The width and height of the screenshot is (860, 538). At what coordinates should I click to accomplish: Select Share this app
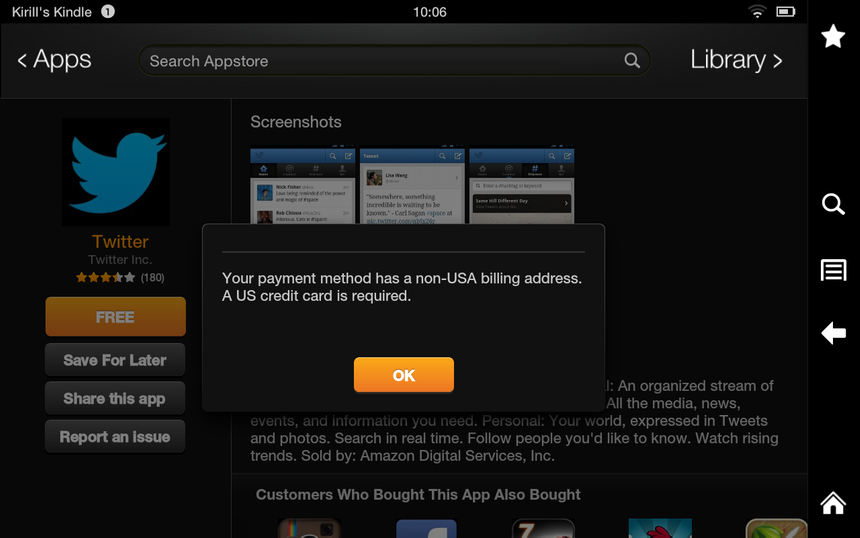[115, 398]
